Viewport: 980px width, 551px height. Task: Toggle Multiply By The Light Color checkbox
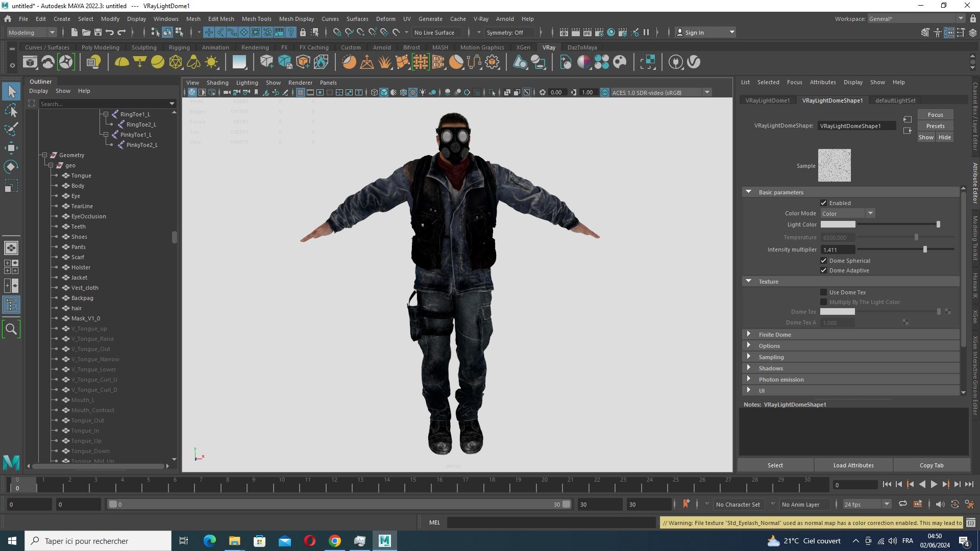pyautogui.click(x=823, y=302)
